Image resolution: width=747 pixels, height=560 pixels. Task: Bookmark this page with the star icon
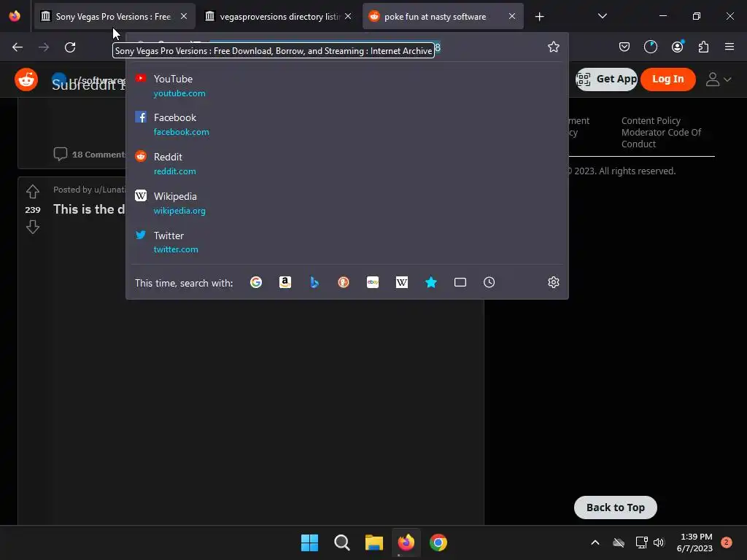pyautogui.click(x=553, y=47)
